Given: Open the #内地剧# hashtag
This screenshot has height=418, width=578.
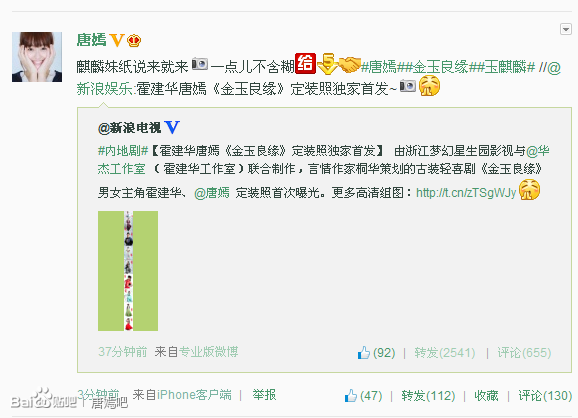Looking at the screenshot, I should (123, 150).
